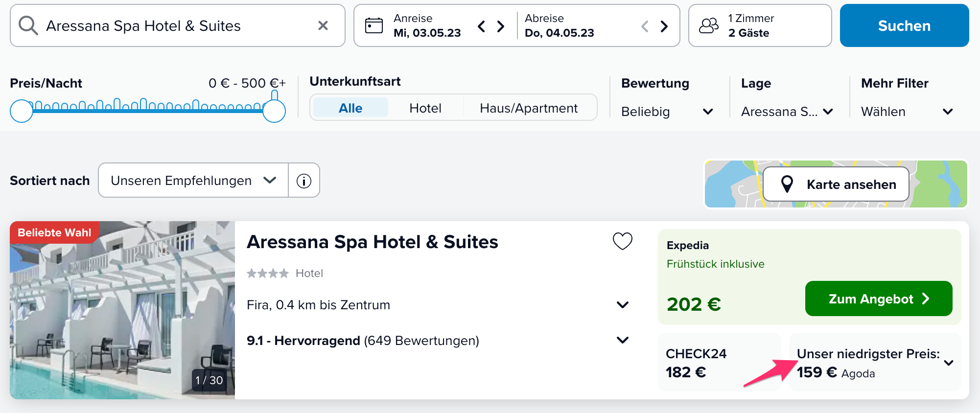Expand the 9.1 Hervorragend reviews chevron

pyautogui.click(x=623, y=340)
